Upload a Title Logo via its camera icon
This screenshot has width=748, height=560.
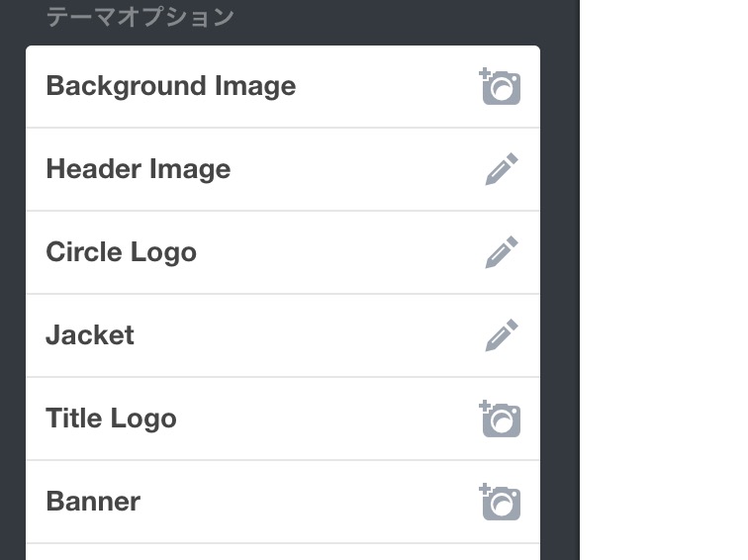(x=500, y=419)
